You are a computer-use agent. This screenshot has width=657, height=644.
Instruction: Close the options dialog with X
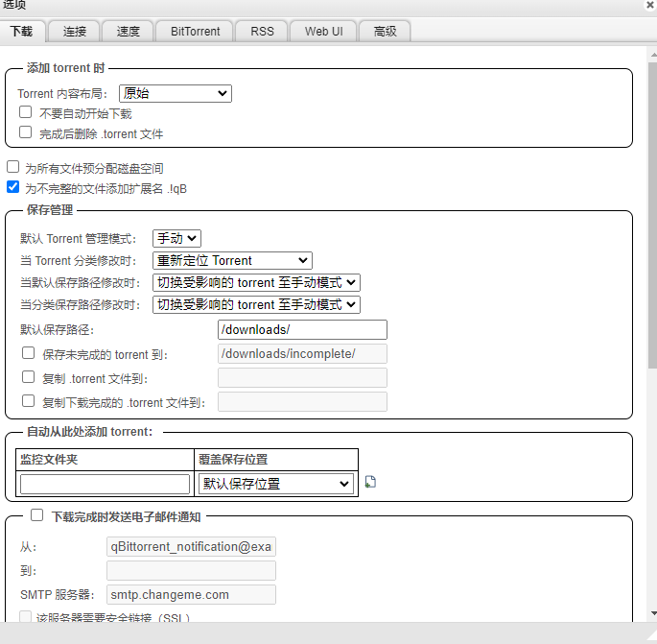pos(650,5)
